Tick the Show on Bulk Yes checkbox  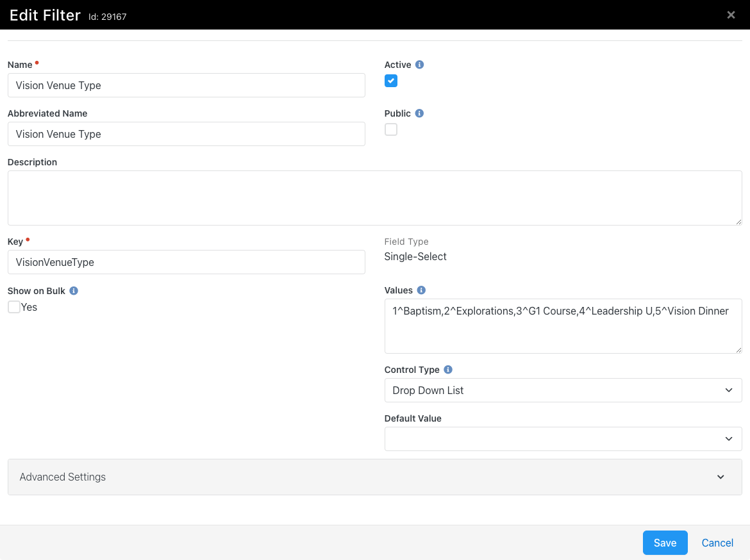(x=14, y=307)
